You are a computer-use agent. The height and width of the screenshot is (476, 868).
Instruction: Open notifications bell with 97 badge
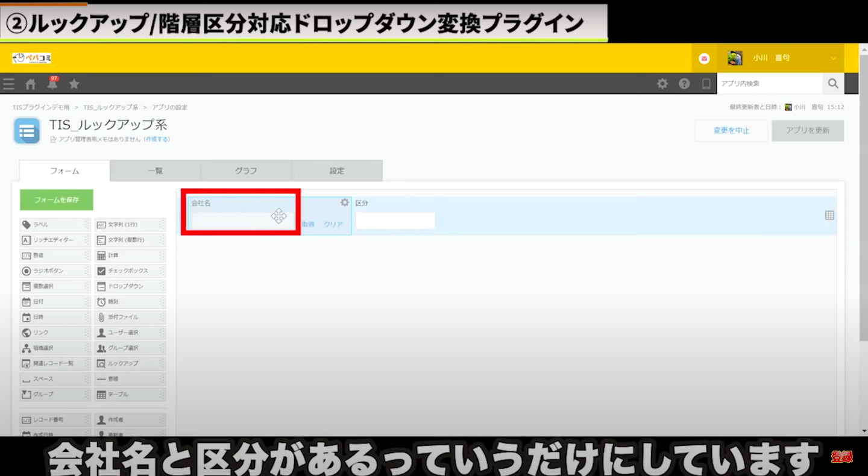point(52,84)
